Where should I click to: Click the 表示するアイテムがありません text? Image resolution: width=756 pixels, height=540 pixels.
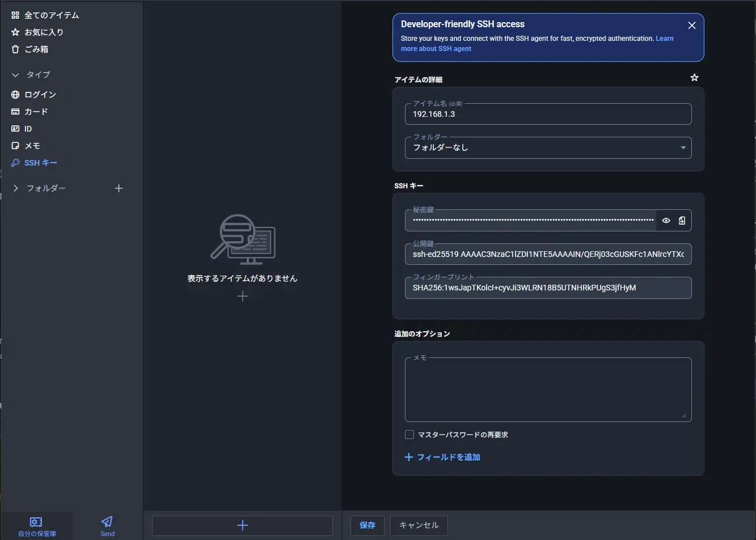242,279
